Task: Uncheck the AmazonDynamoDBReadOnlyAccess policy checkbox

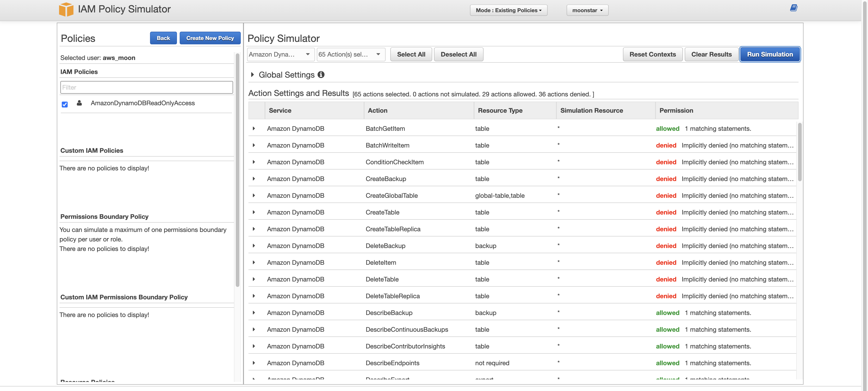Action: [65, 104]
